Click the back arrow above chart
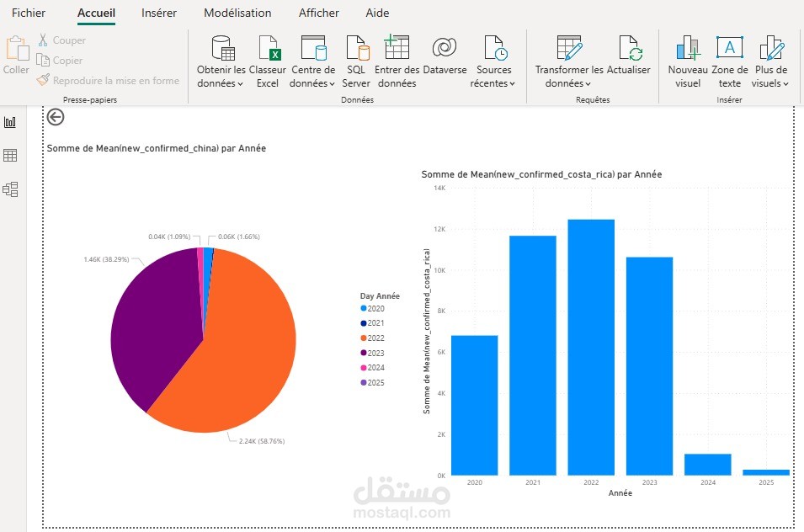 56,117
